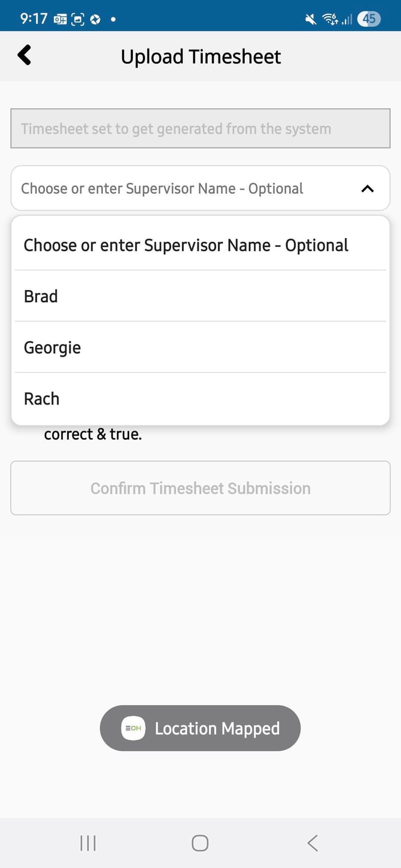
Task: Tap the system-generated timesheet field
Action: point(200,129)
